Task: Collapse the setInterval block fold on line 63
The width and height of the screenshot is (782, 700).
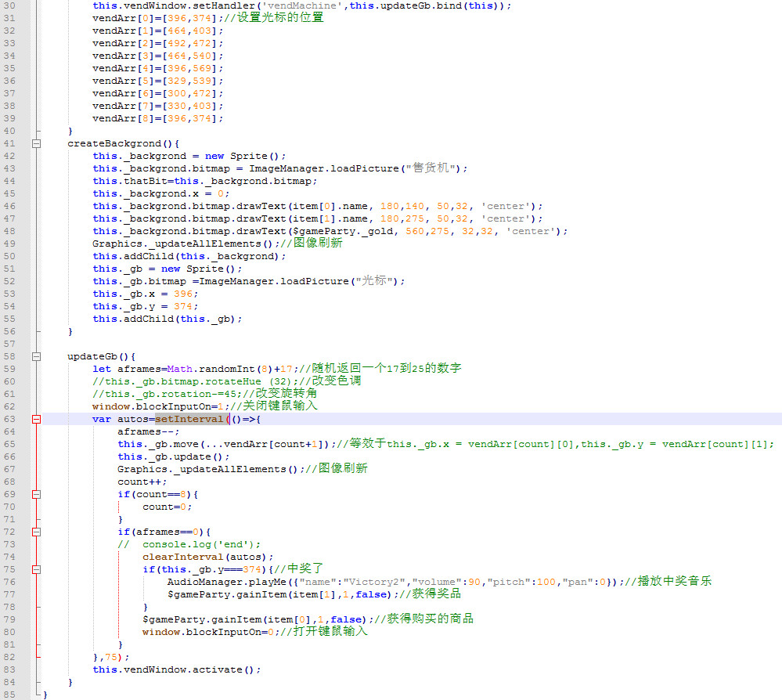Action: pos(37,419)
